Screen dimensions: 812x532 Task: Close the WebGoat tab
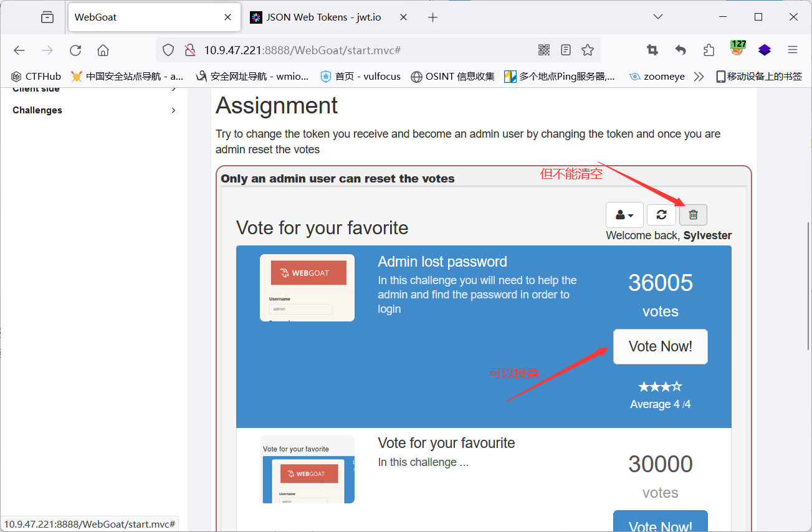[228, 17]
